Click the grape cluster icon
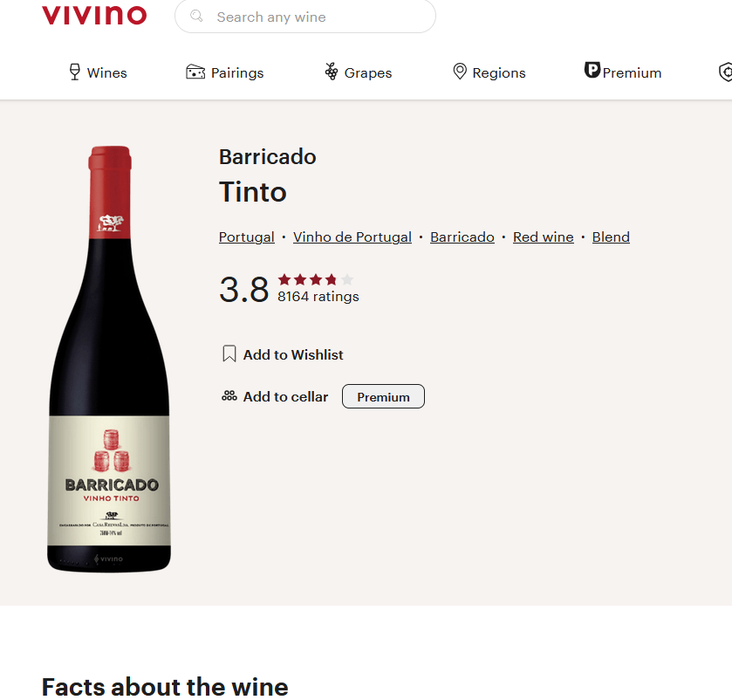Image resolution: width=732 pixels, height=700 pixels. (x=332, y=72)
